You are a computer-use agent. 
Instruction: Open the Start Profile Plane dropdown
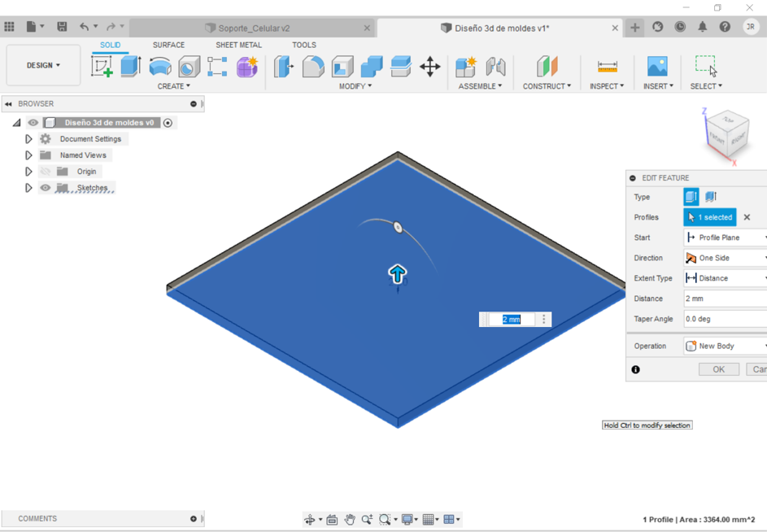click(725, 238)
